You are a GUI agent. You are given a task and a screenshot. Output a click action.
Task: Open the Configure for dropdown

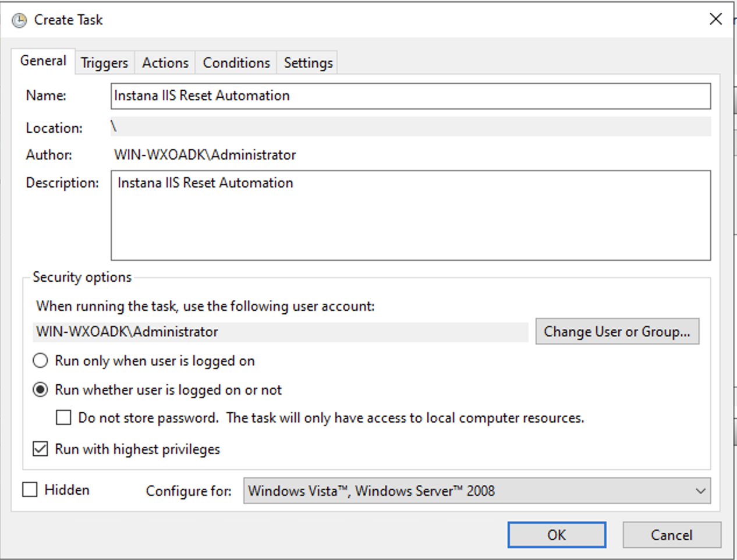tap(477, 491)
